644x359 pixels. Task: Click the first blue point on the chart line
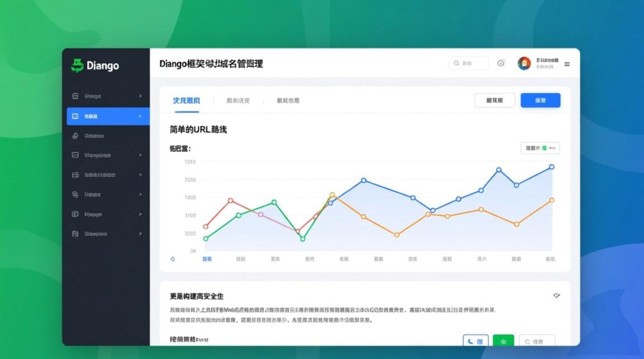point(331,203)
